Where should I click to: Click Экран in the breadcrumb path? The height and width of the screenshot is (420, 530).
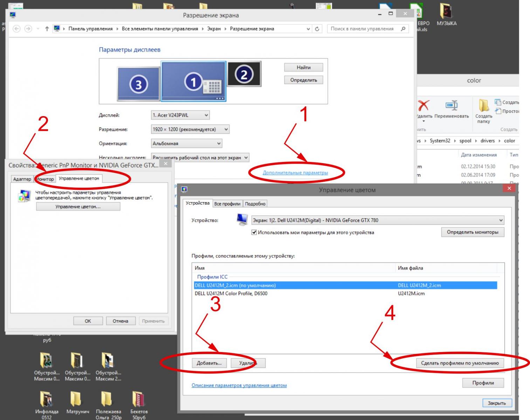[x=214, y=29]
